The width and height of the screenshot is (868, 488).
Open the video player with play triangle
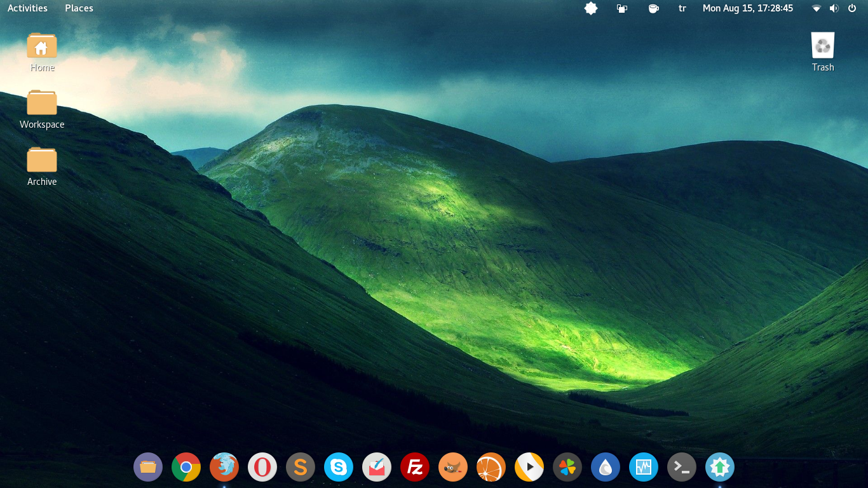[x=529, y=467]
